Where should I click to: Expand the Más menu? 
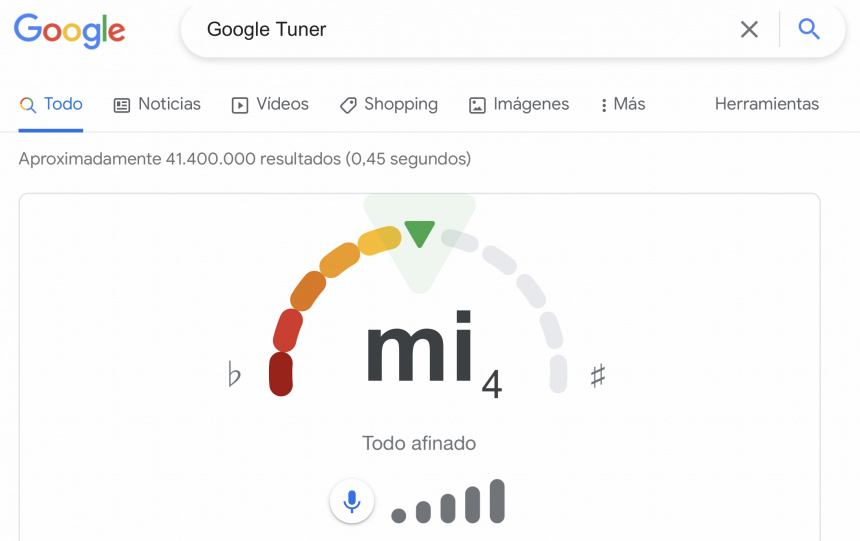pyautogui.click(x=623, y=104)
